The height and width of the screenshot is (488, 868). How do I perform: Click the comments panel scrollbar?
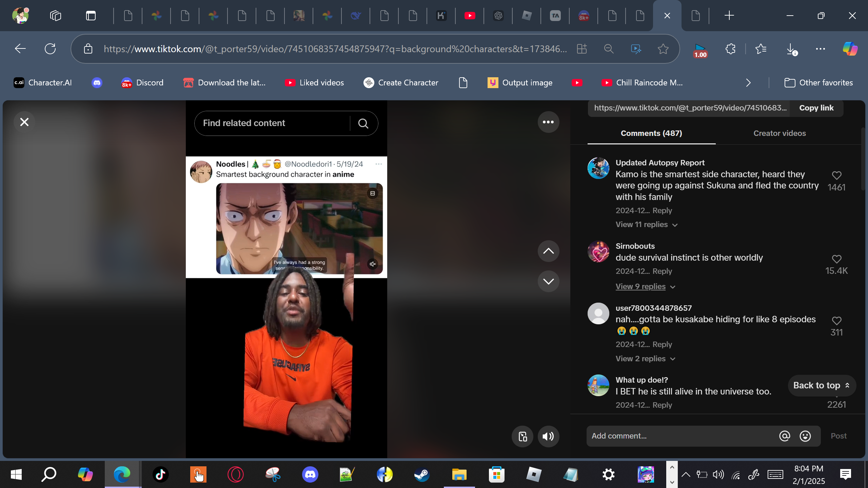(x=864, y=159)
